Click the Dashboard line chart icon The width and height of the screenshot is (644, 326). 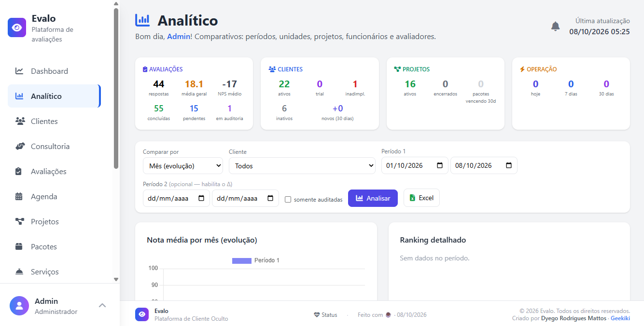point(19,71)
